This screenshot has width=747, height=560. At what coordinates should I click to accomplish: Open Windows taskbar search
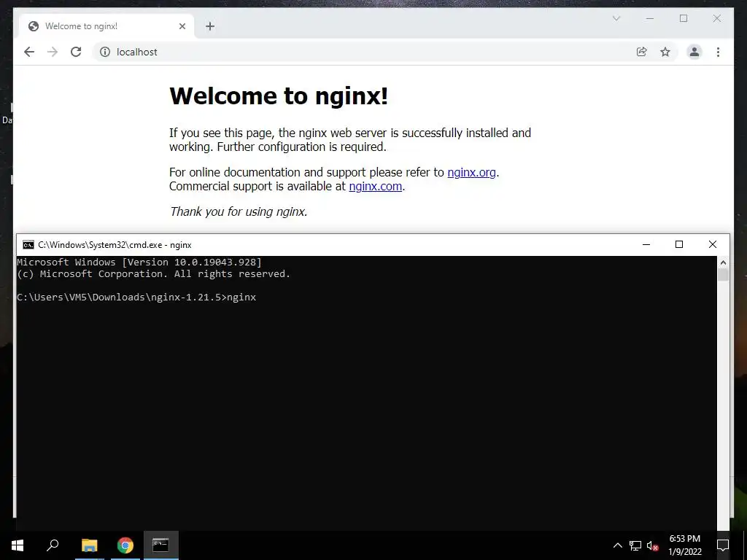coord(53,545)
